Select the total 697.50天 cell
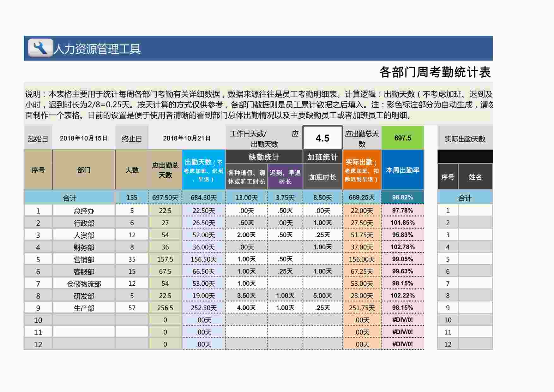Viewport: 554px width, 392px height. pos(165,198)
